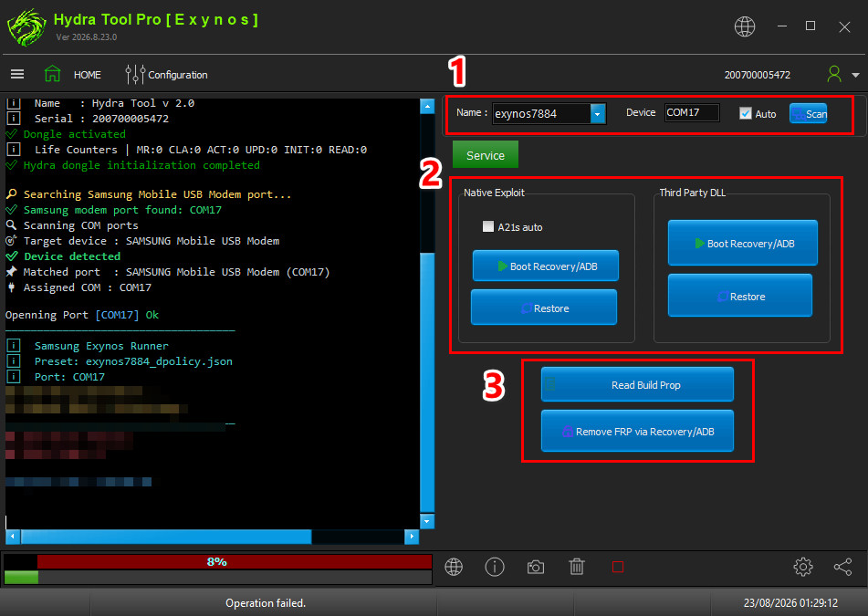
Task: Click the Scan button's magnifier icon
Action: [798, 114]
